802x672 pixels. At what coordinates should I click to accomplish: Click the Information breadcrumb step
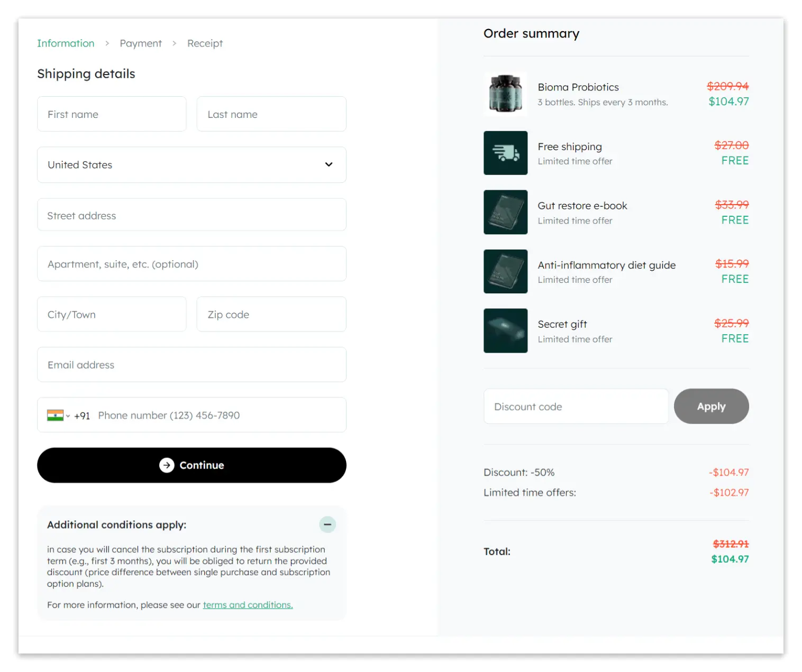click(66, 43)
